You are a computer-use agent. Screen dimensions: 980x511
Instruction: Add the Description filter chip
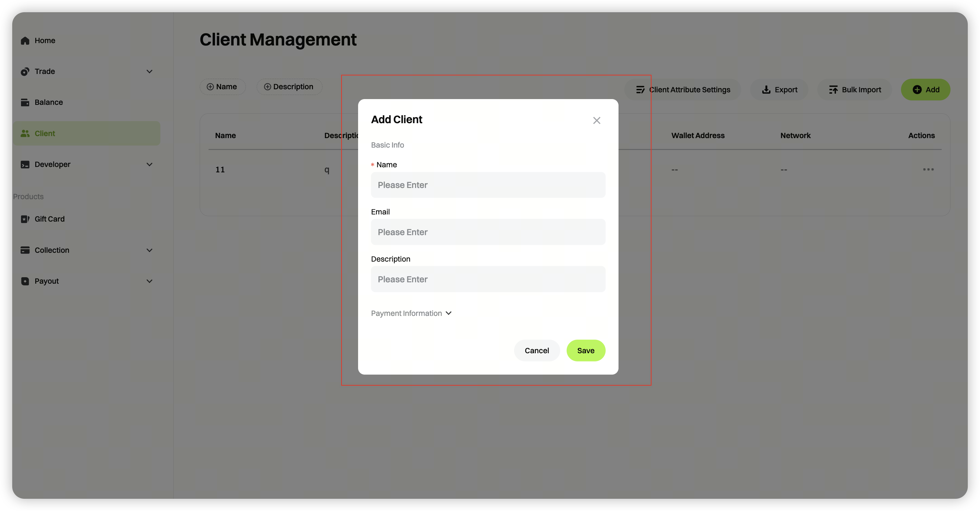289,87
